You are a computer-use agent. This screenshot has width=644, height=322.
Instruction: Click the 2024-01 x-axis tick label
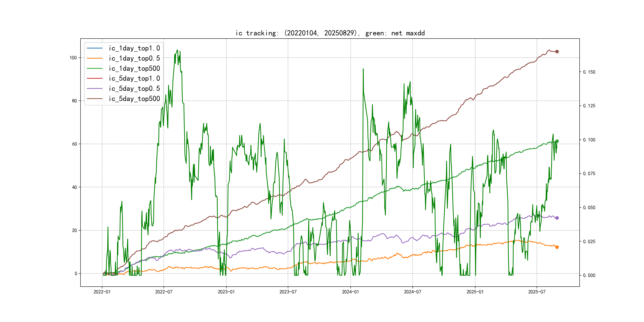click(x=350, y=292)
